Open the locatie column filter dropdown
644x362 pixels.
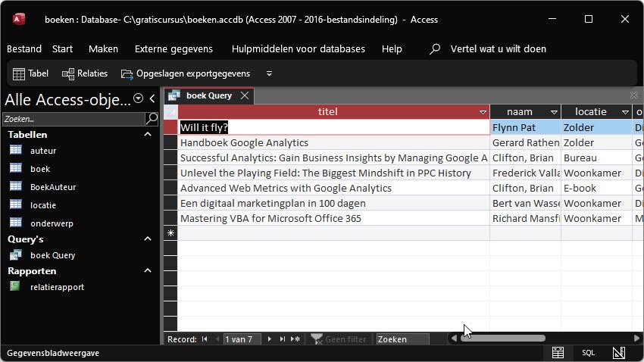click(625, 112)
